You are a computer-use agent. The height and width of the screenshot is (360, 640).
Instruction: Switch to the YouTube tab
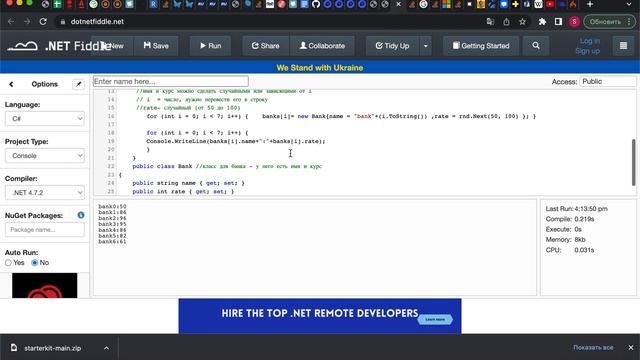550,4
